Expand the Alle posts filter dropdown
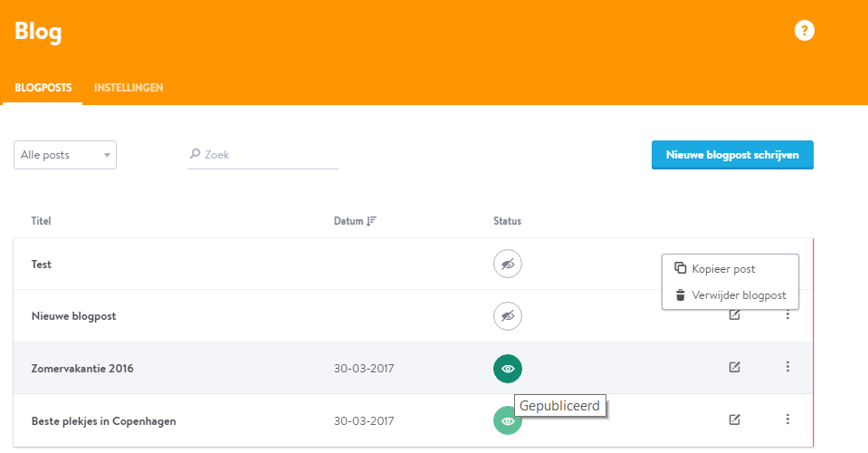 point(65,155)
